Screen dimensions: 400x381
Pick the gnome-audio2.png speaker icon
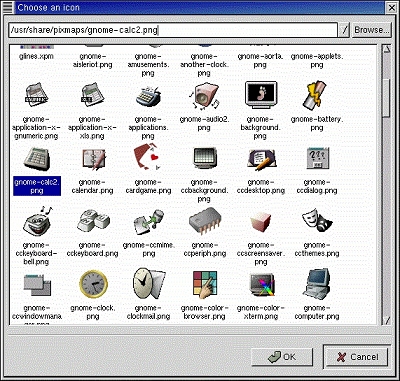pos(204,96)
